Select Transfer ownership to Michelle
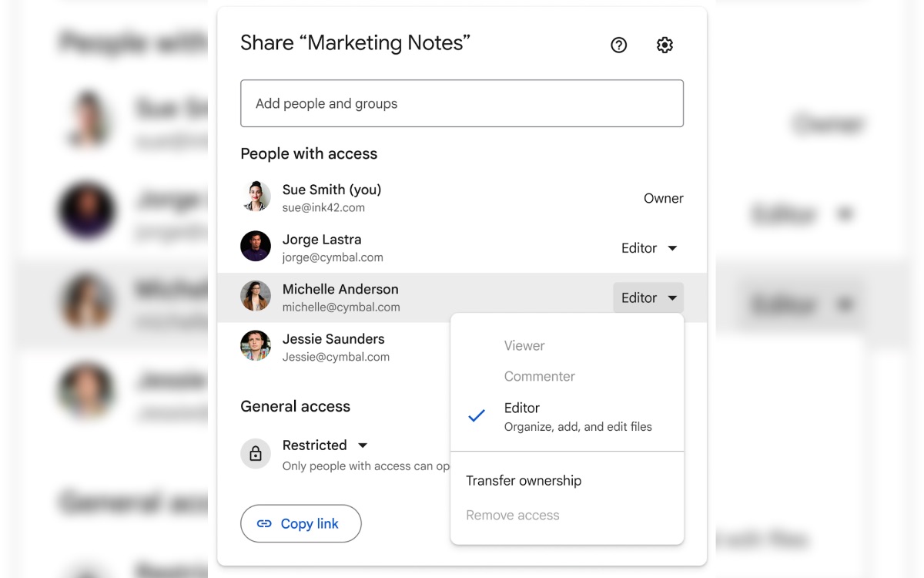 click(x=523, y=480)
